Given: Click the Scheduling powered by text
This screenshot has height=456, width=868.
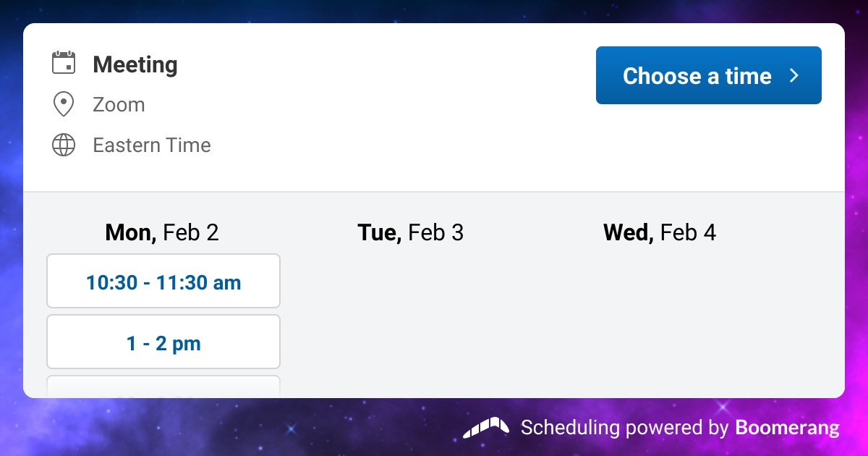Looking at the screenshot, I should (624, 428).
